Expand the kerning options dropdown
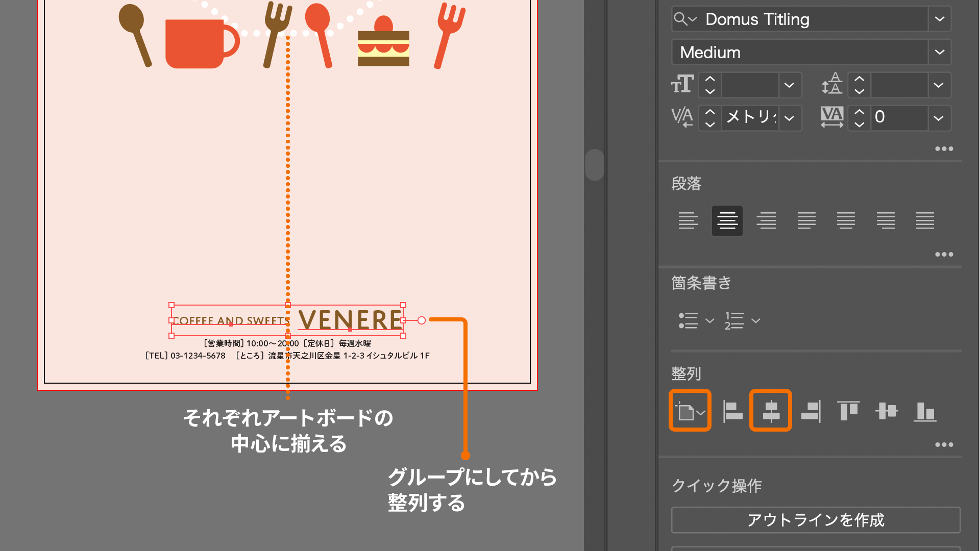 [790, 118]
